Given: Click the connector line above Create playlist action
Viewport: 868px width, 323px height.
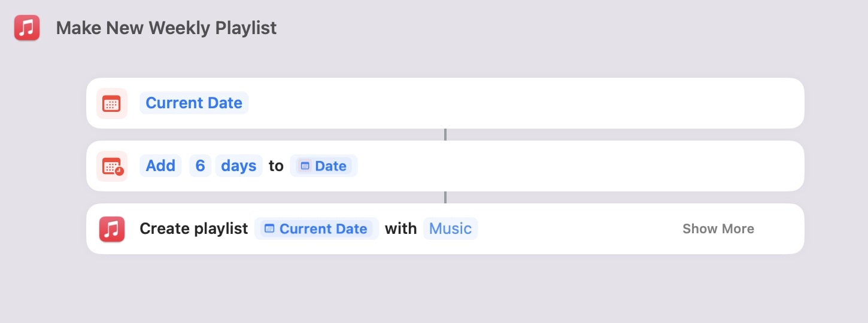Looking at the screenshot, I should point(445,197).
